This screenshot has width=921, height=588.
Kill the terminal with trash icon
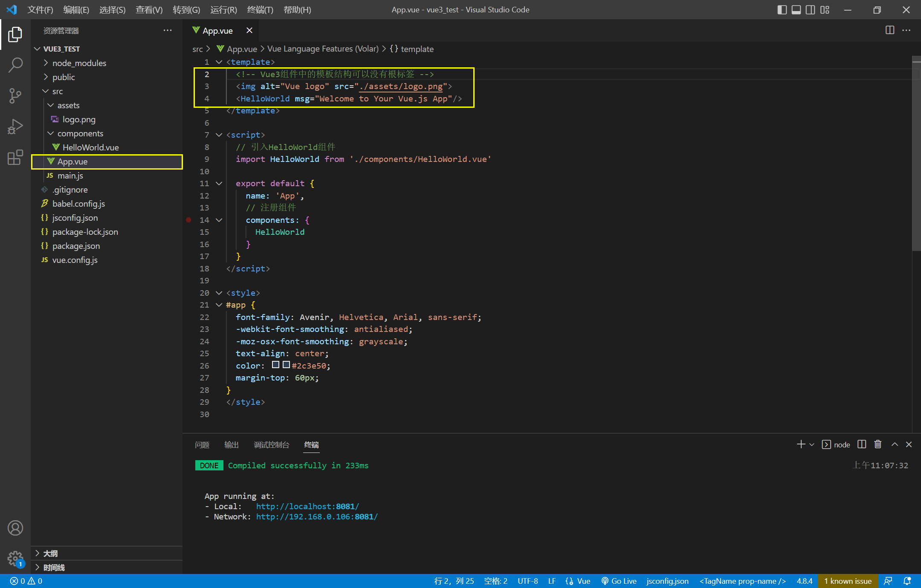pyautogui.click(x=878, y=444)
